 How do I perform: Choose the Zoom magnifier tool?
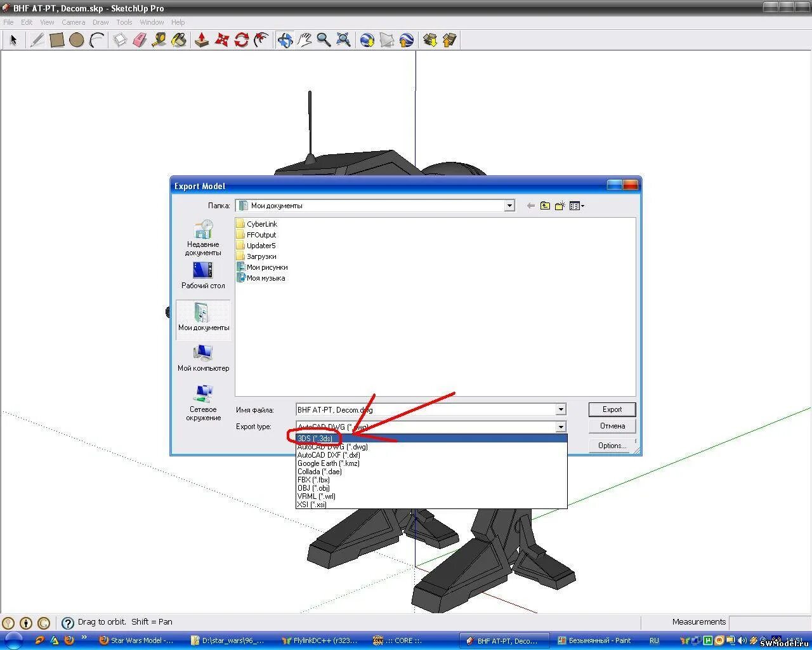(324, 40)
